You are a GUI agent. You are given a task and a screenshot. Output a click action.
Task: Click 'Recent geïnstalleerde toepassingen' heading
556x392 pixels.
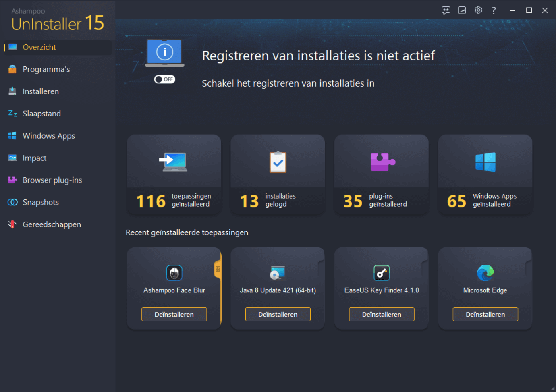[x=187, y=232]
